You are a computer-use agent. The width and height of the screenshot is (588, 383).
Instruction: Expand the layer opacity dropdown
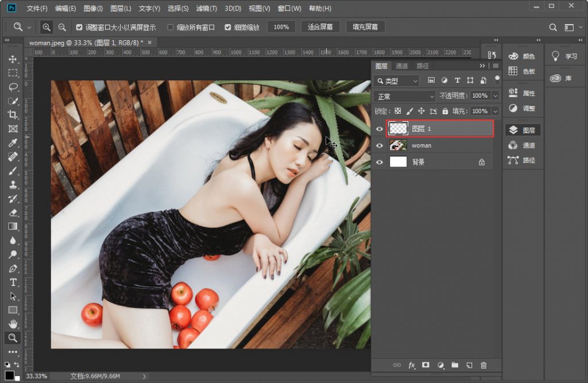click(495, 96)
